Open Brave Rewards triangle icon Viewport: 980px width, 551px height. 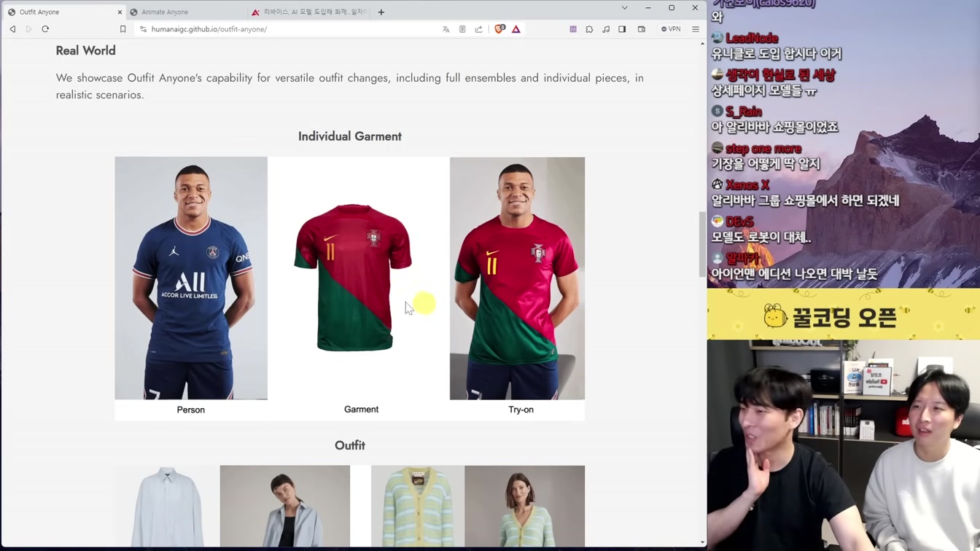[516, 29]
